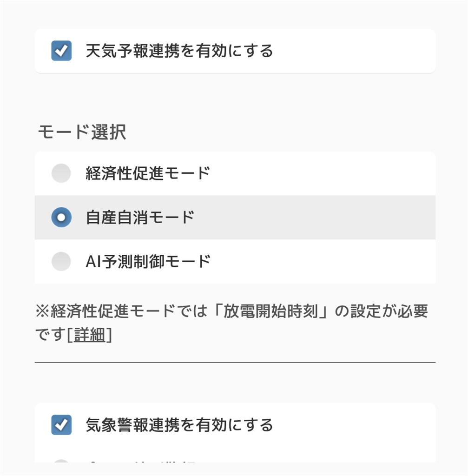Disable the 気象警報連携を有効にする checkbox
This screenshot has width=468, height=476.
coord(61,425)
